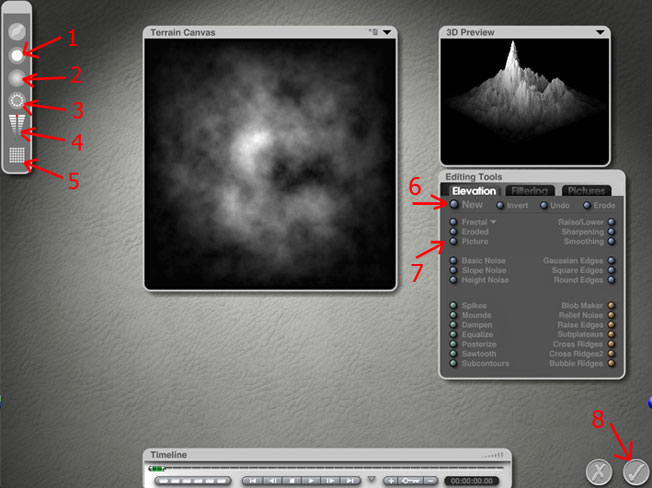
Task: Adjust the brush level striped bar control
Action: (17, 124)
